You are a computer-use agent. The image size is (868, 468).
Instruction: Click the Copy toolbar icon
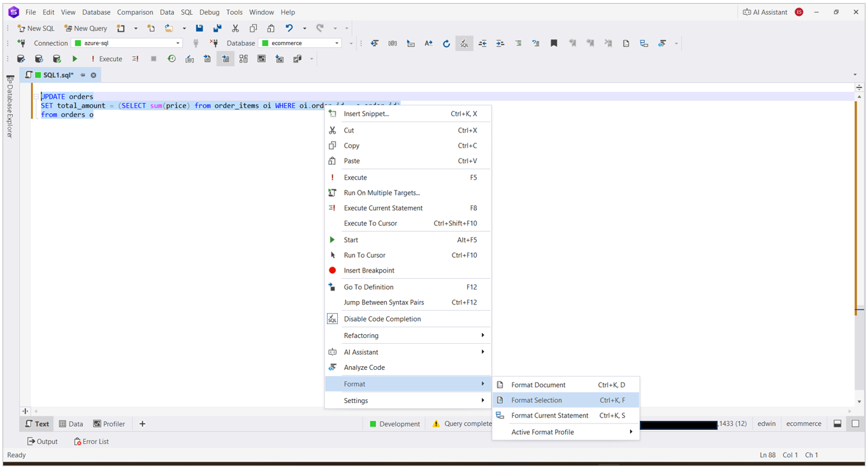253,28
